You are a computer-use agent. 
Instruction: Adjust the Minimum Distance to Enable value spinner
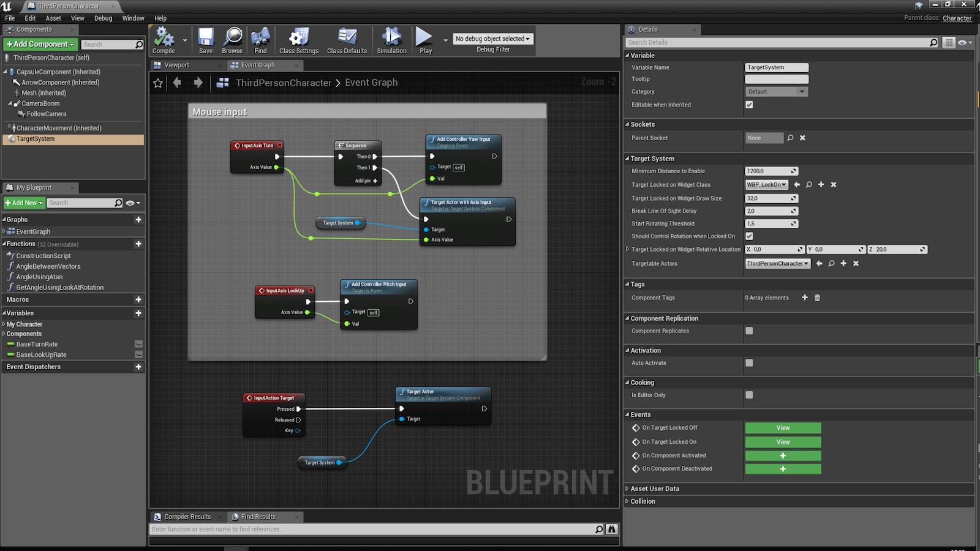(x=794, y=171)
